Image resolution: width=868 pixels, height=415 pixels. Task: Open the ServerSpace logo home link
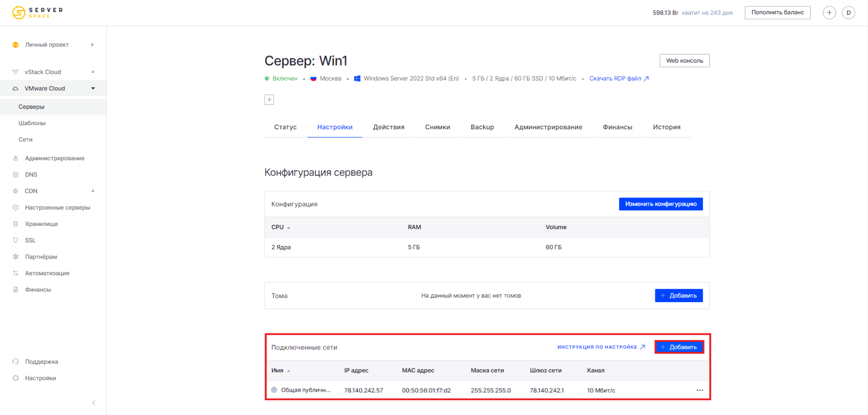38,13
